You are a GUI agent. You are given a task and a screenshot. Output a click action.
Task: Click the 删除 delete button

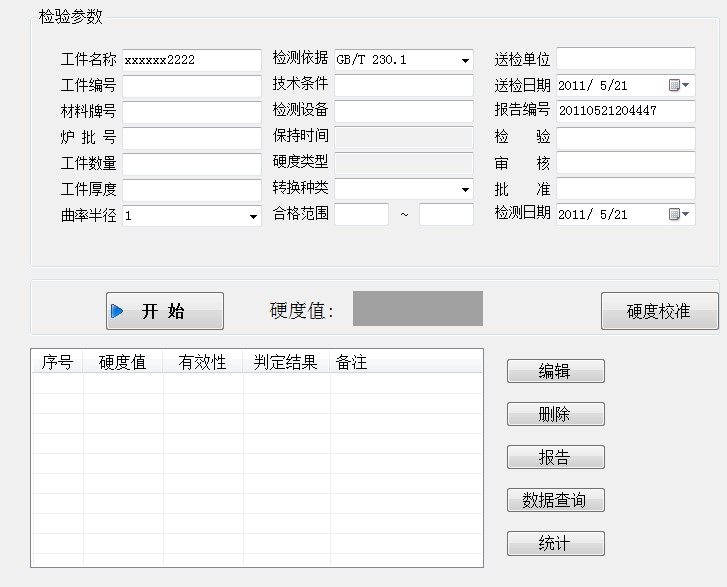pos(556,414)
